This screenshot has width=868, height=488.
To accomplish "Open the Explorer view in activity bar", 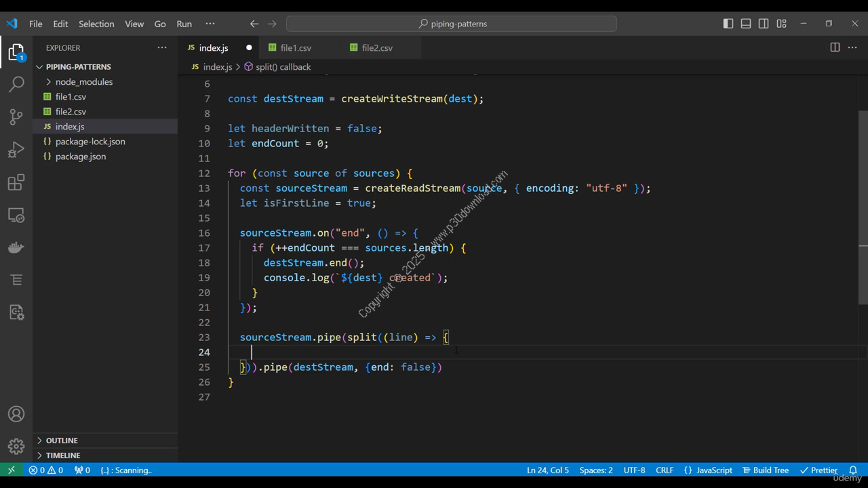I will pyautogui.click(x=16, y=52).
